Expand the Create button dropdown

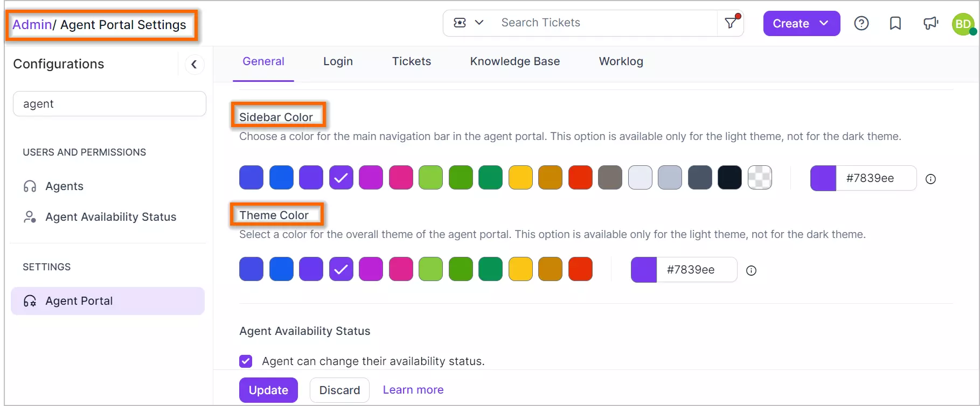[823, 23]
